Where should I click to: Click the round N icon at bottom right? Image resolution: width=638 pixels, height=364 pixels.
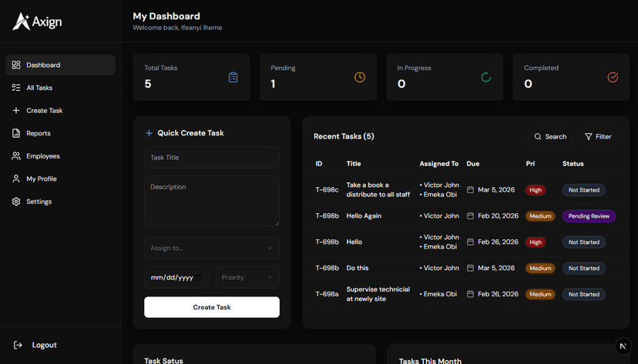(623, 347)
